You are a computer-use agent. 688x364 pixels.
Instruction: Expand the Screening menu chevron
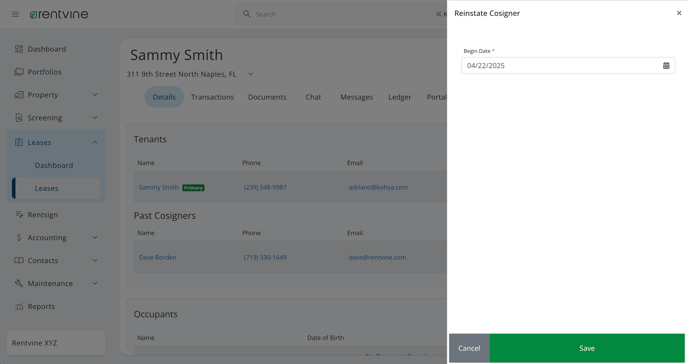click(95, 118)
